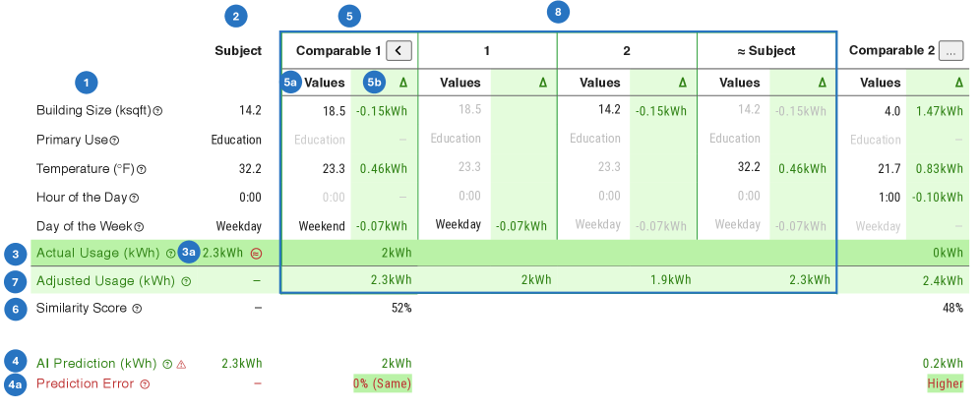
Task: Open the Temperature (°F) info tooltip icon
Action: (x=141, y=169)
